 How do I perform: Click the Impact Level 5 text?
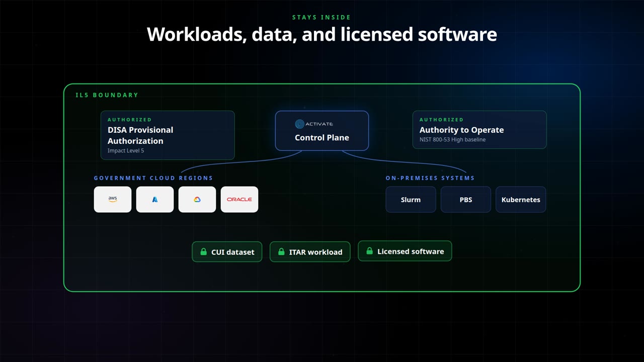point(126,151)
